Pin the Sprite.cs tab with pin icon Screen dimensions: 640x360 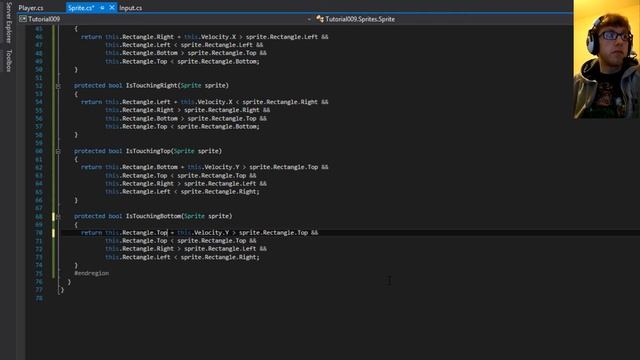coord(102,8)
